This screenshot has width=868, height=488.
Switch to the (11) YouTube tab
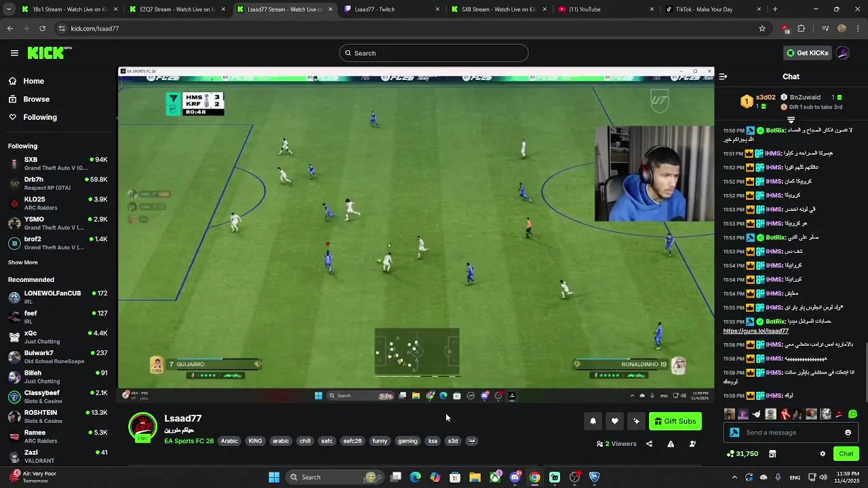point(606,9)
